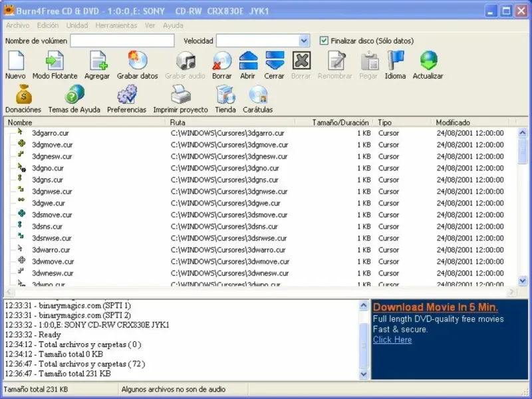Sort file list by Nombre column
Screen dimensions: 532x399
point(20,122)
